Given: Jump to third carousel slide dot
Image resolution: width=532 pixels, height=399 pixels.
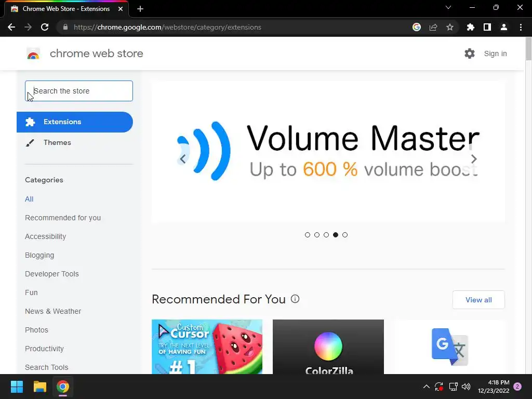Looking at the screenshot, I should point(326,235).
